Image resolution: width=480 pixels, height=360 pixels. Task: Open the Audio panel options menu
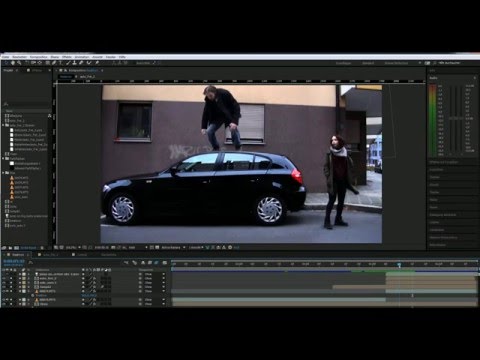475,78
